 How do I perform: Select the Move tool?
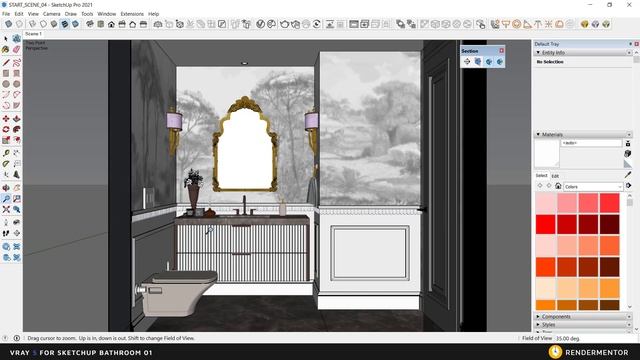tap(6, 118)
